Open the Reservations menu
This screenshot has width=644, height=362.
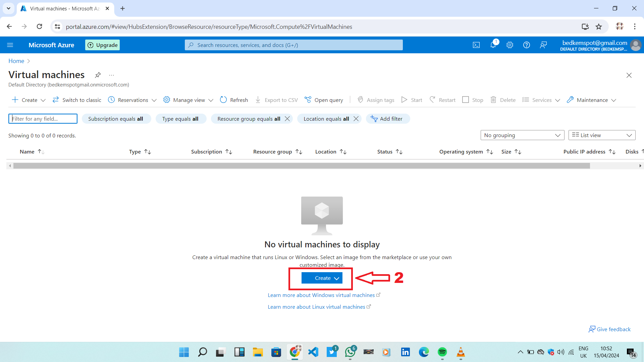132,100
